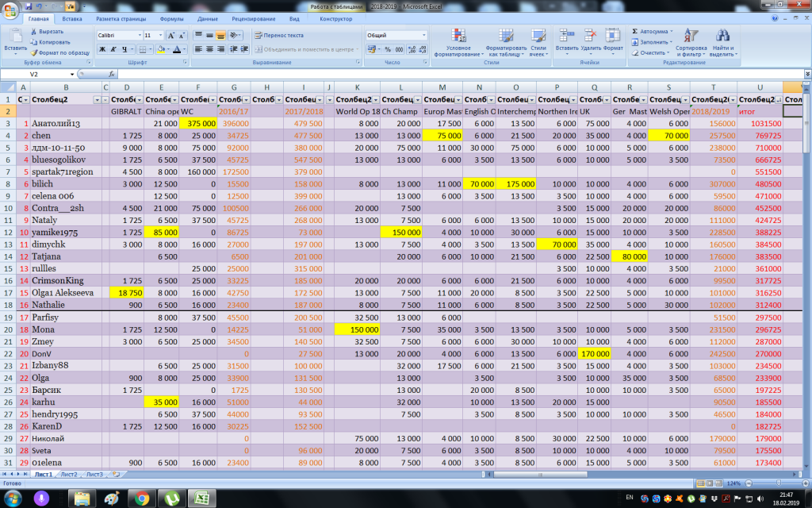Switch to the Формулы ribbon tab
The image size is (812, 508).
pos(171,17)
